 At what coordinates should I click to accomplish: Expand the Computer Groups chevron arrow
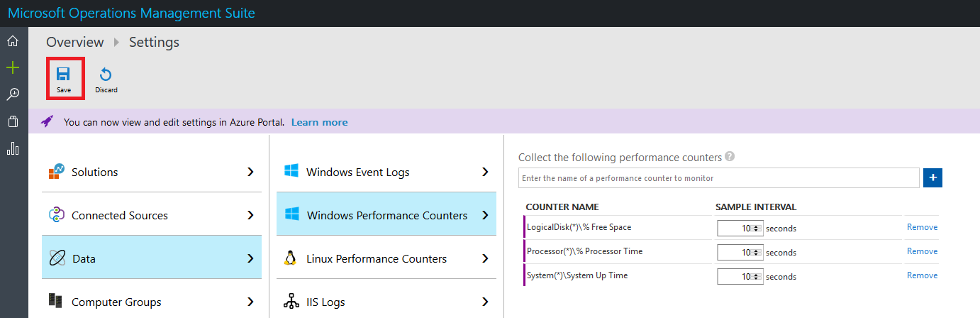250,302
